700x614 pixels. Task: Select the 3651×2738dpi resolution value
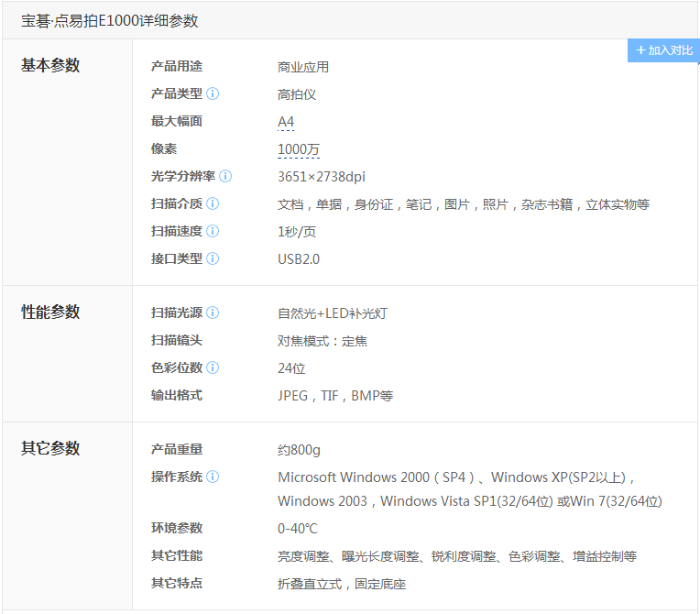tap(322, 177)
